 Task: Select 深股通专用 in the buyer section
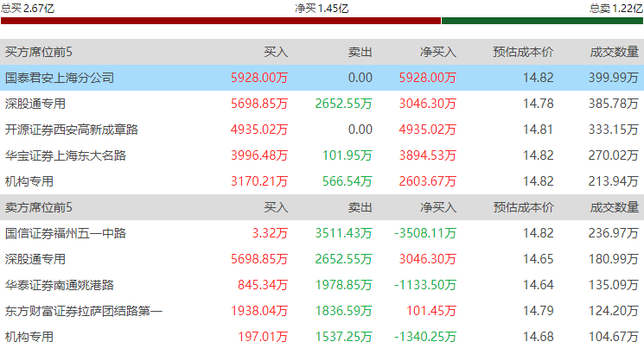(x=35, y=104)
